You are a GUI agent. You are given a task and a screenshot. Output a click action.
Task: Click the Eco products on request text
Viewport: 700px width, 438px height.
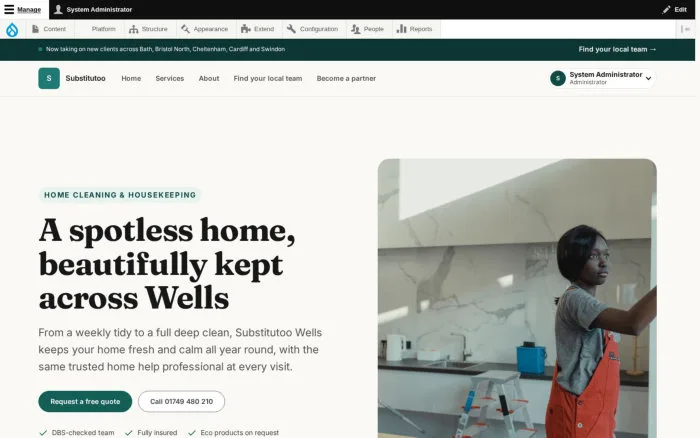coord(240,433)
